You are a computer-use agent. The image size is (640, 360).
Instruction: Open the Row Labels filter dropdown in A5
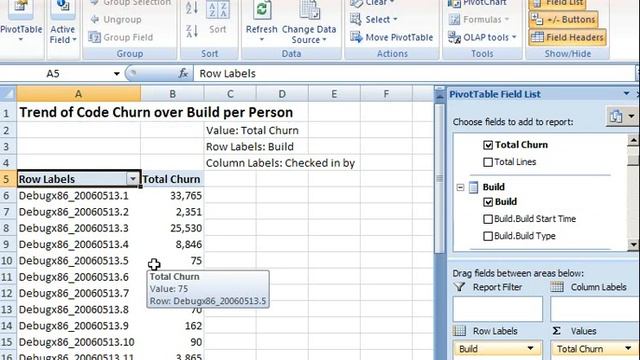tap(133, 179)
